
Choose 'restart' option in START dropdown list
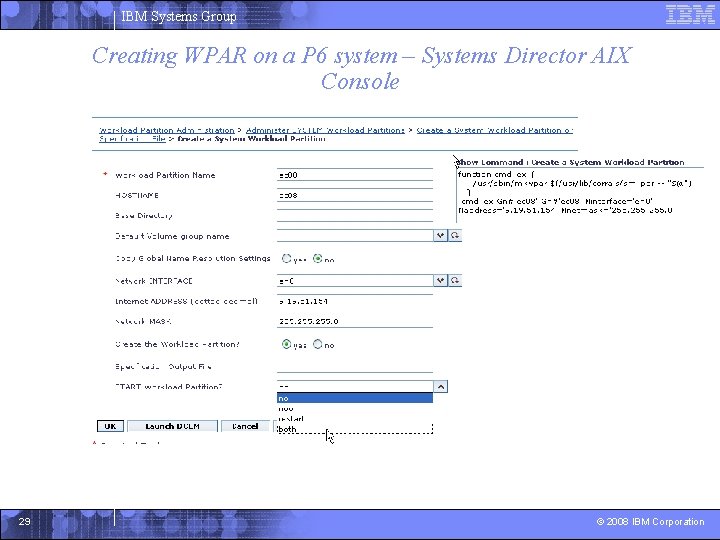click(354, 419)
